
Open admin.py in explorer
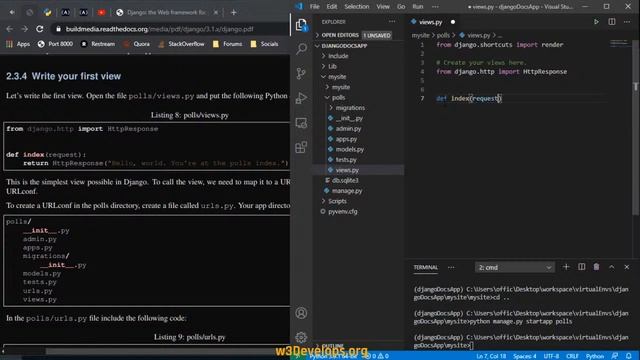[348, 129]
